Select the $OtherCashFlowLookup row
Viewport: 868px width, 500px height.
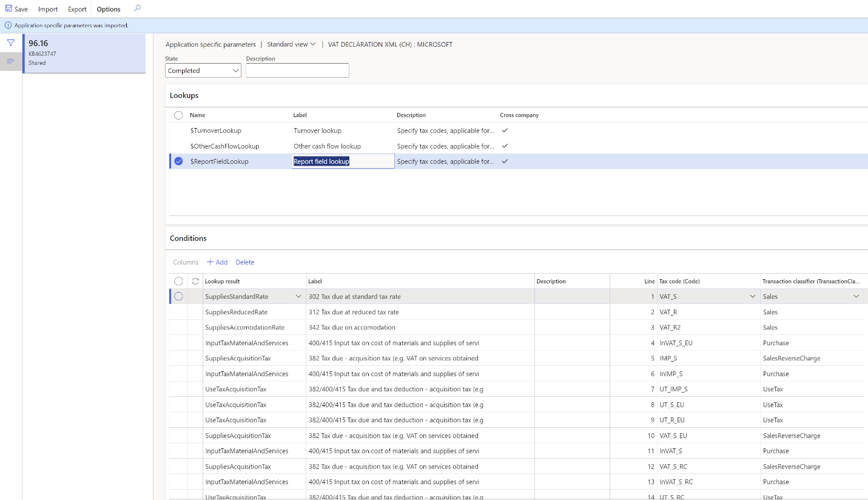pos(519,146)
